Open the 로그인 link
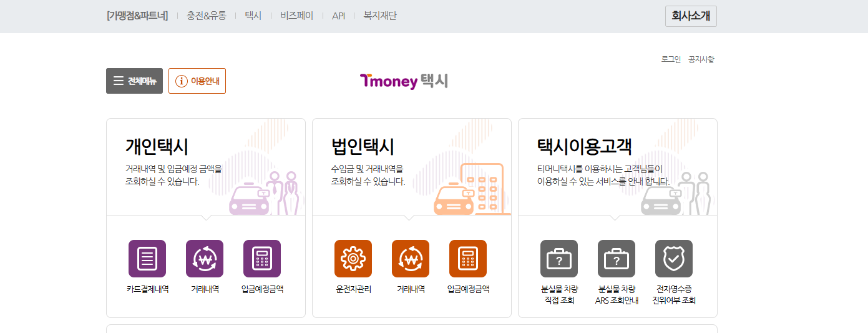Viewport: 868px width, 333px height. (671, 59)
